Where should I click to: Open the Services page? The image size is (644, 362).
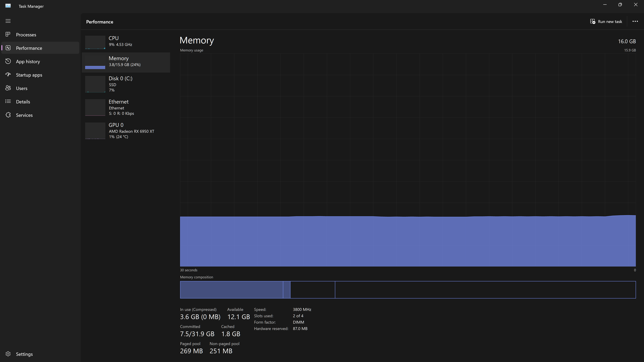point(40,115)
